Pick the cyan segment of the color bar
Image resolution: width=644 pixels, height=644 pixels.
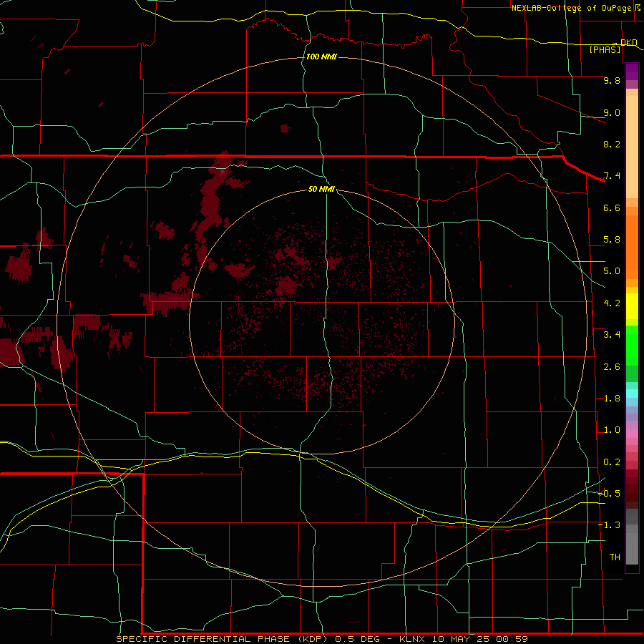tap(632, 394)
